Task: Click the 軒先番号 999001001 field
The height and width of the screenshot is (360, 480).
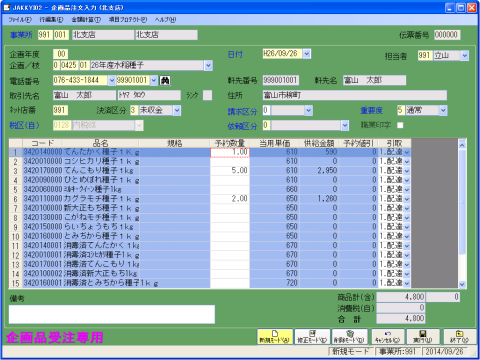Action: 281,80
